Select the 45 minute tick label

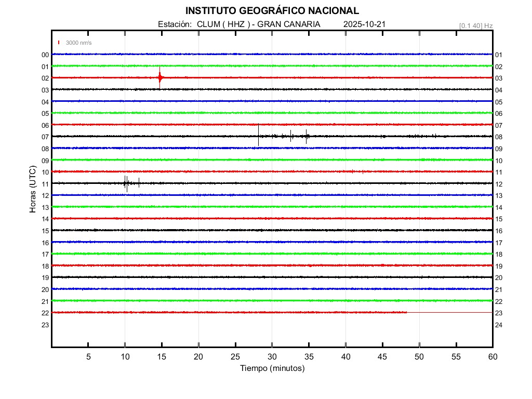(x=382, y=357)
